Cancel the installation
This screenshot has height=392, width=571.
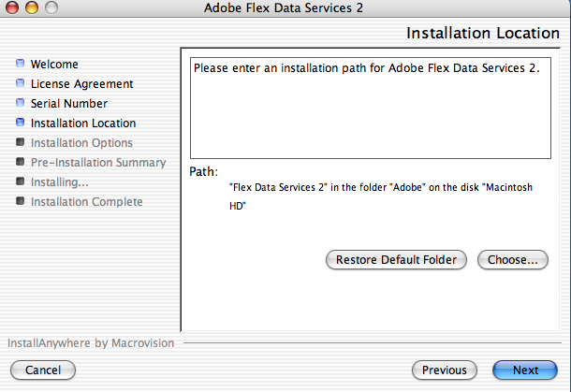(x=43, y=370)
